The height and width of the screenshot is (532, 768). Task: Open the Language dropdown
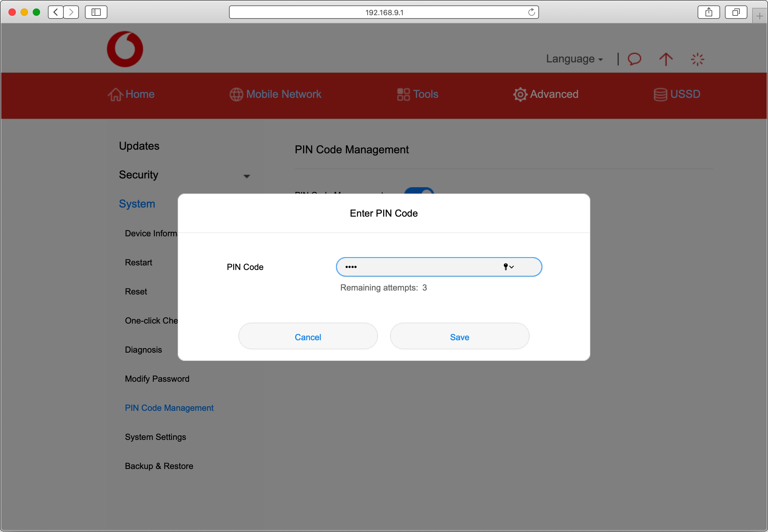tap(574, 59)
